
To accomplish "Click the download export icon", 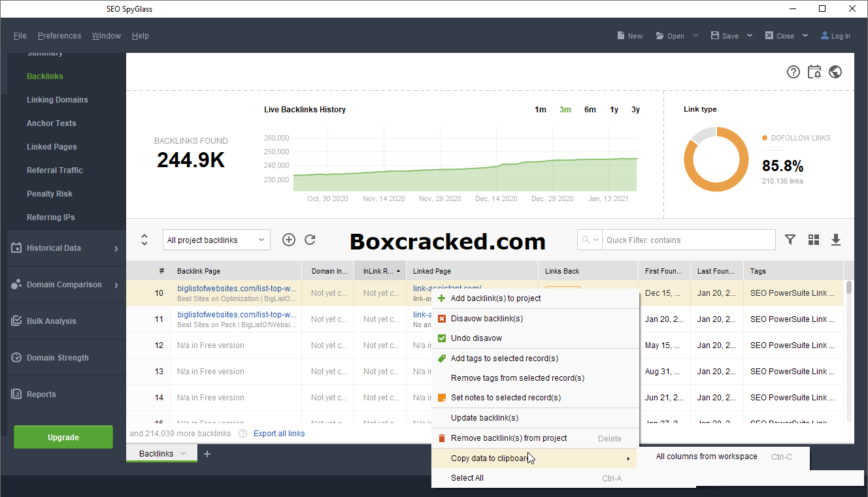I will coord(836,240).
